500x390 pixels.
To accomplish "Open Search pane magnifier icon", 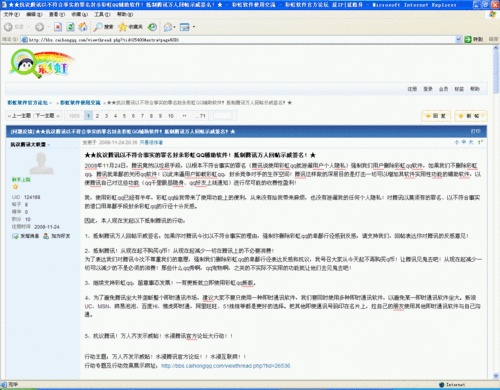I will (98, 27).
